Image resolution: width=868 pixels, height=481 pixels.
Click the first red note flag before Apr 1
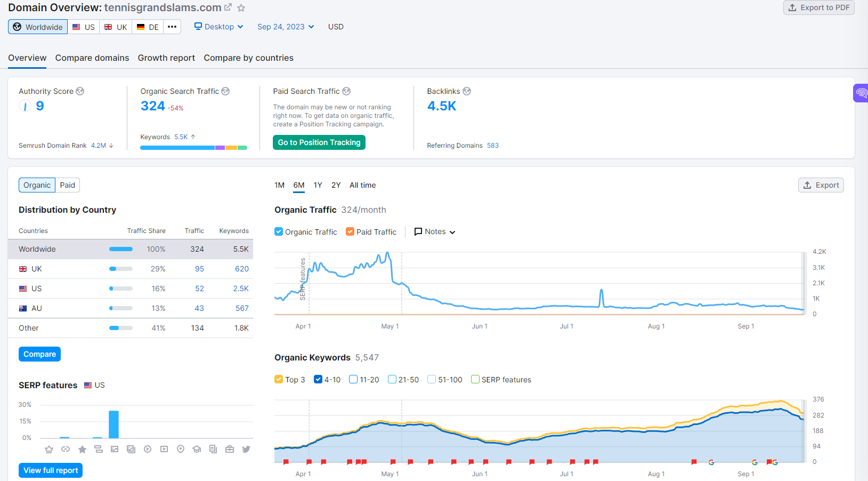(286, 462)
